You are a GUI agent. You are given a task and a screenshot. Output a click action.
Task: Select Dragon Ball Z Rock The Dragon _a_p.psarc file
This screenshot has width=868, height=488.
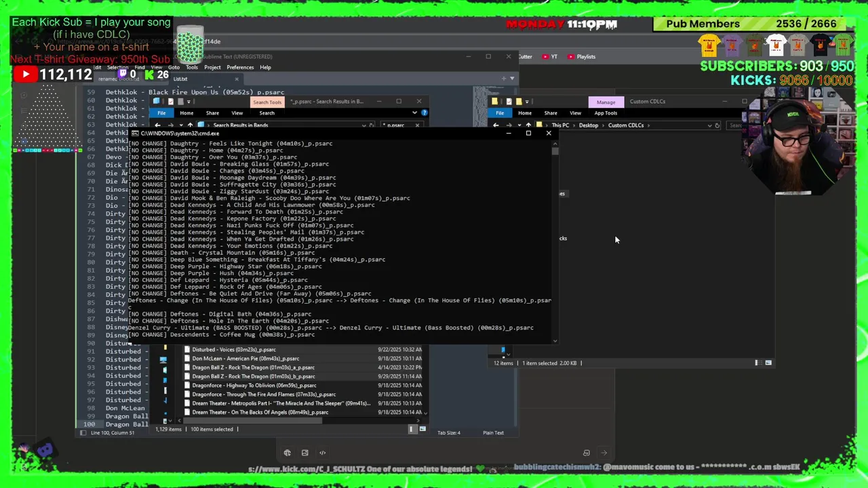pos(253,367)
